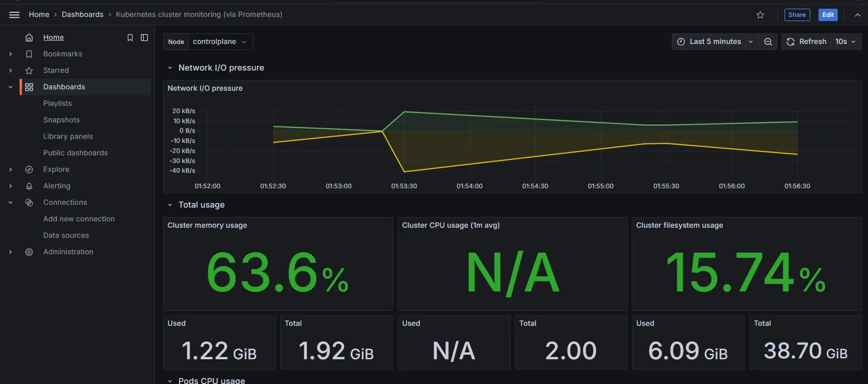Open Starred in the sidebar
Viewport: 868px width, 384px height.
tap(56, 71)
